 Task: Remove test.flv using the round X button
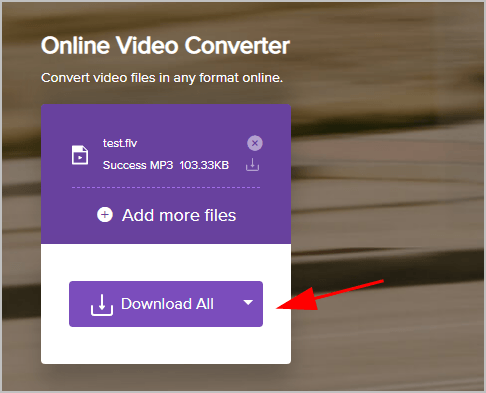255,143
